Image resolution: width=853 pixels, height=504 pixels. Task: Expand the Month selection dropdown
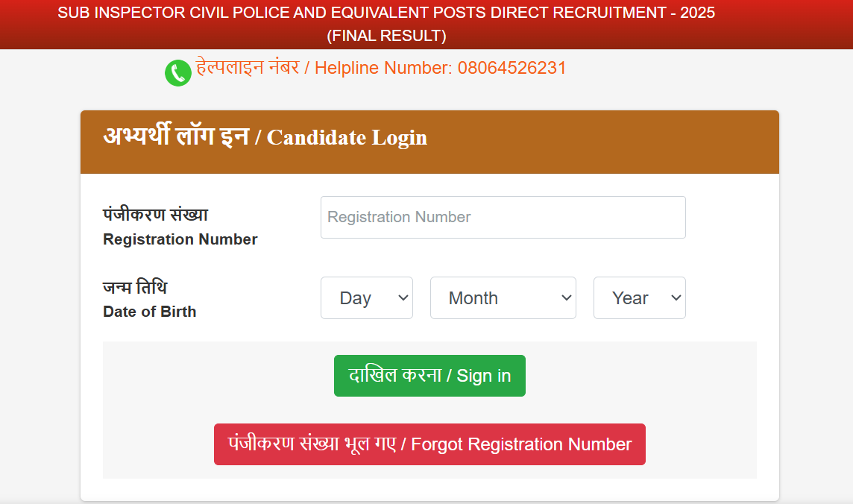point(503,298)
